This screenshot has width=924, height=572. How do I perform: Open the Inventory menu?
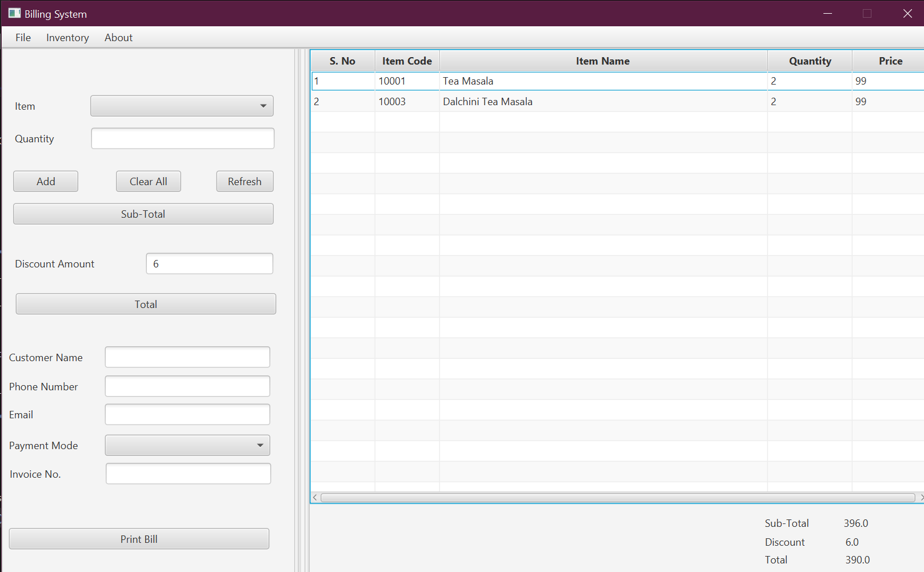[67, 38]
